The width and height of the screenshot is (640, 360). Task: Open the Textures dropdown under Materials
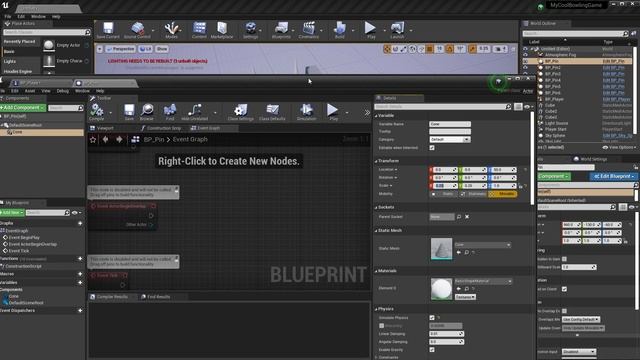[x=465, y=297]
